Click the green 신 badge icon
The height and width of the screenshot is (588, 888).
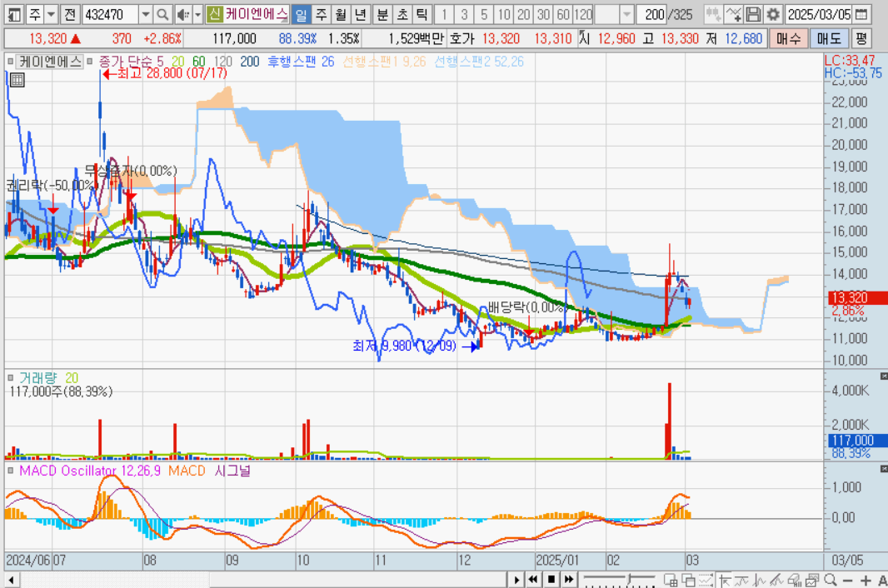[x=214, y=14]
